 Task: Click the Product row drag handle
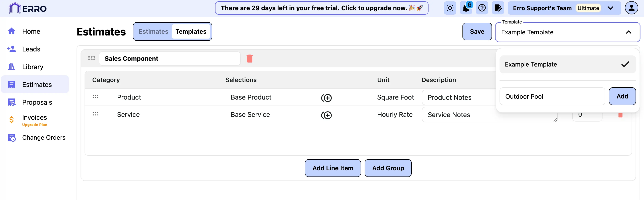pos(95,97)
